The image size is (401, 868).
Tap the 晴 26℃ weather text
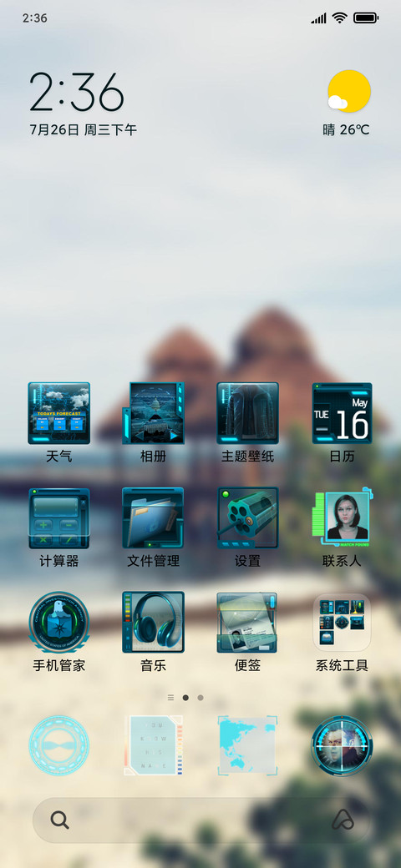click(x=346, y=130)
